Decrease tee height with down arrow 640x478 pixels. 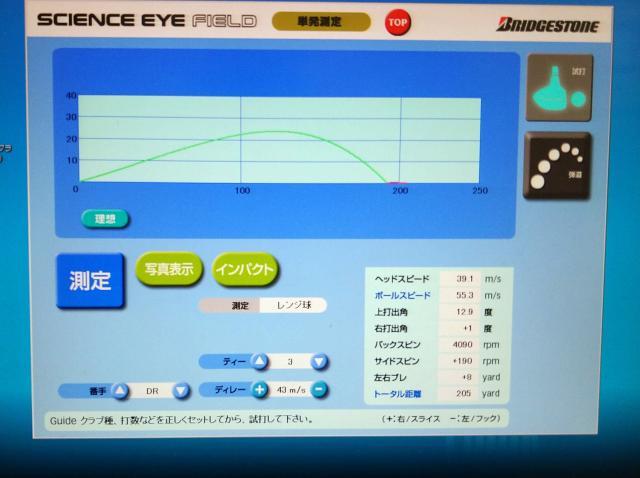320,362
